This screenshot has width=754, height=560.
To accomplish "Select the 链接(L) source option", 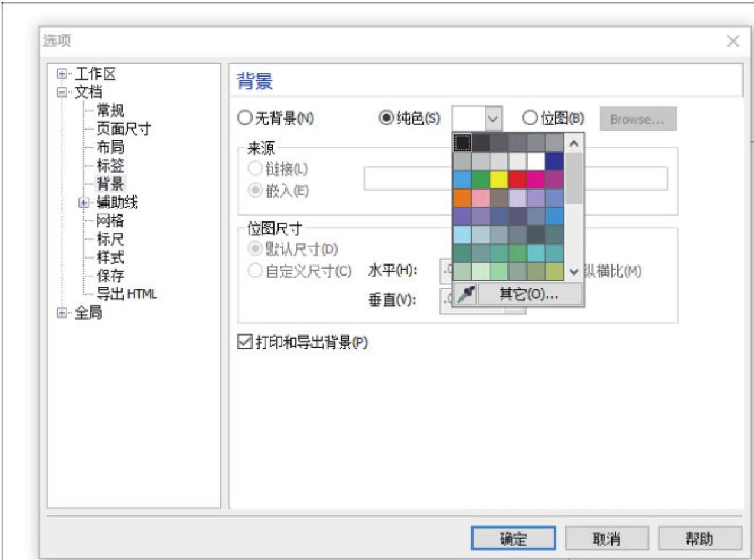I will pos(254,168).
